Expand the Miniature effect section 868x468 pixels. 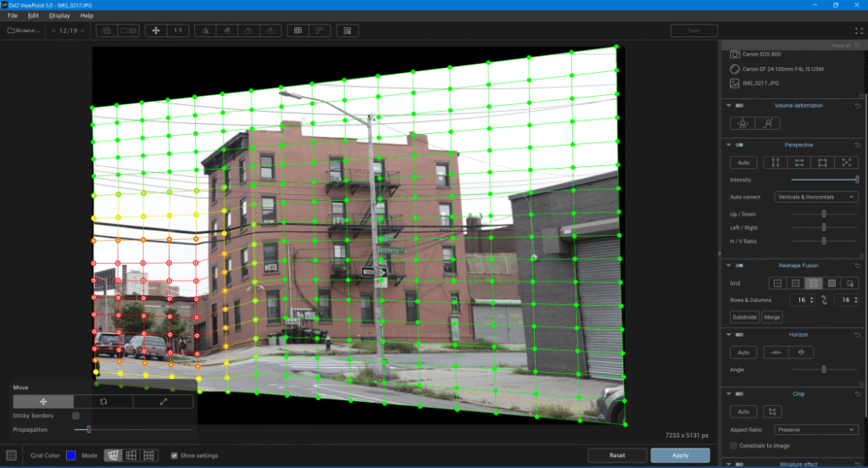pos(728,464)
